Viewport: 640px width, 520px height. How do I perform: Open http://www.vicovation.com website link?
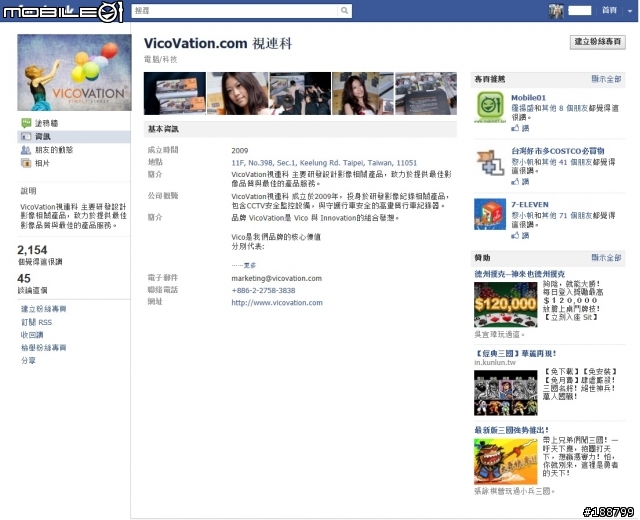click(277, 303)
